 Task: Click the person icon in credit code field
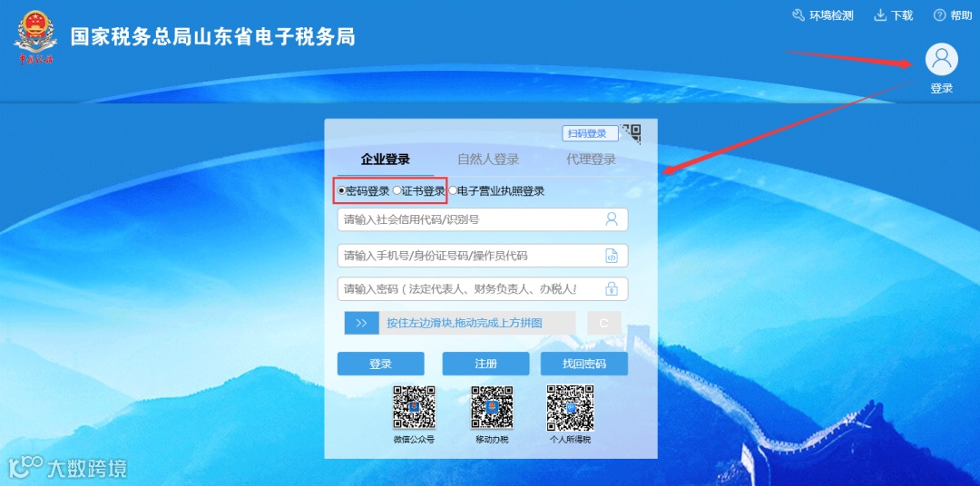click(612, 219)
